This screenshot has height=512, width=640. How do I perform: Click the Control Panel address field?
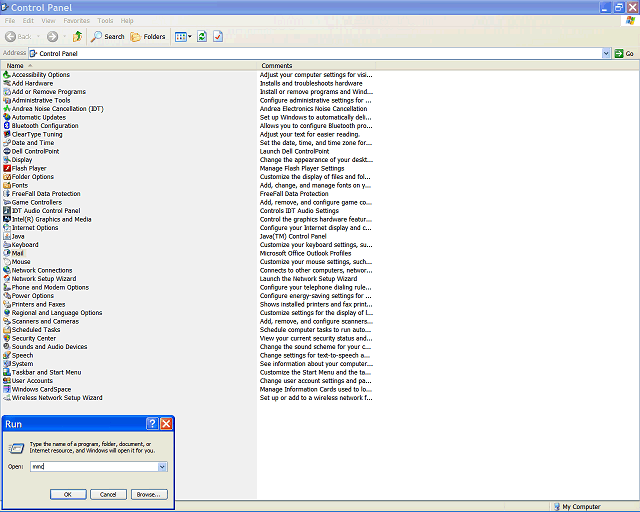(x=316, y=53)
